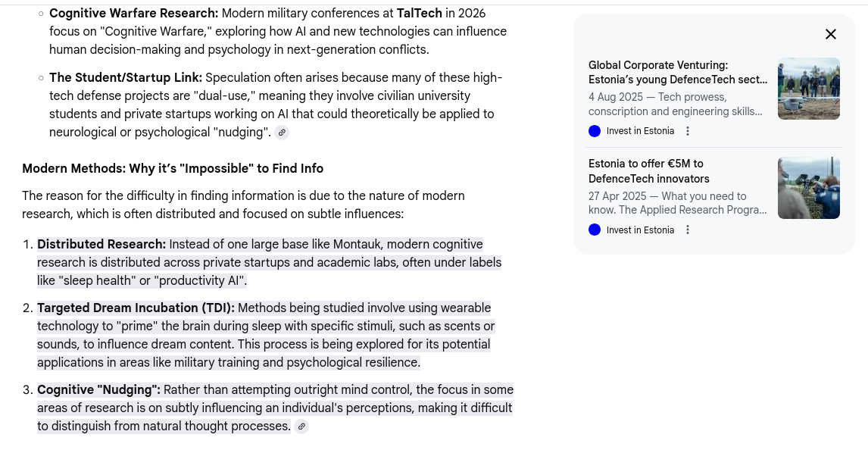Screen dimensions: 868x450
Task: Click "Invest in Estonia" label under second source
Action: coord(640,230)
